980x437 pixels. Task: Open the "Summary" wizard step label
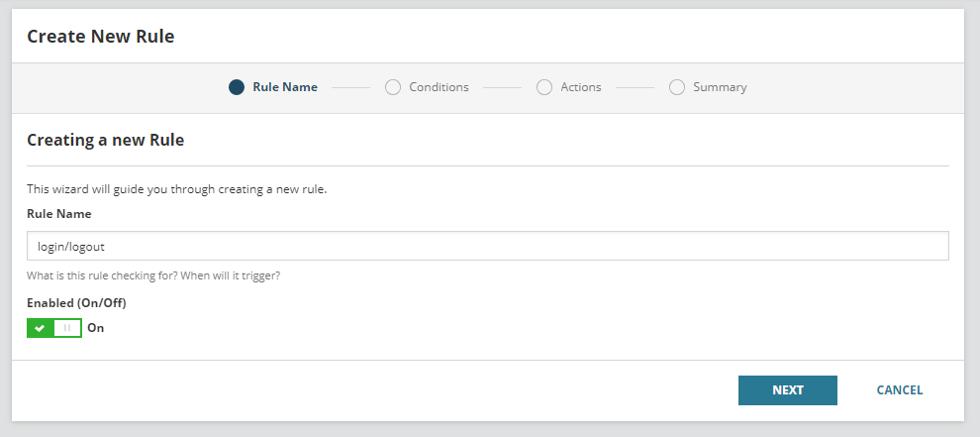click(x=720, y=87)
